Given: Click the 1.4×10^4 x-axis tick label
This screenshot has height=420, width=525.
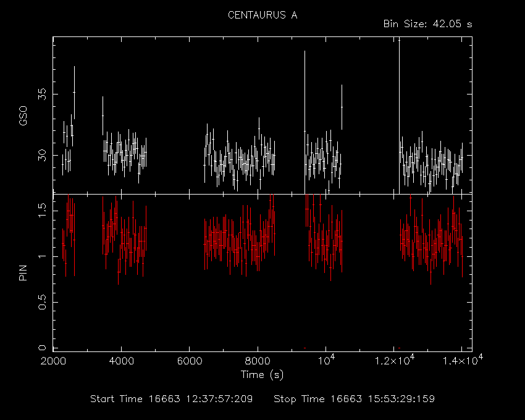Looking at the screenshot, I should tap(463, 360).
